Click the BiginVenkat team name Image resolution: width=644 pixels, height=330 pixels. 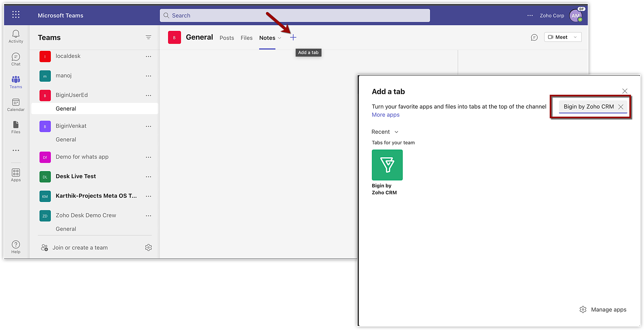pyautogui.click(x=71, y=126)
